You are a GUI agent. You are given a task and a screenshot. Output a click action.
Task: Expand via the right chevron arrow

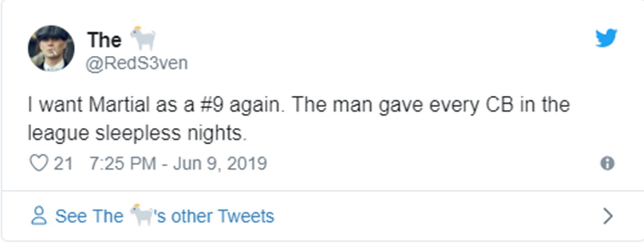(x=607, y=216)
